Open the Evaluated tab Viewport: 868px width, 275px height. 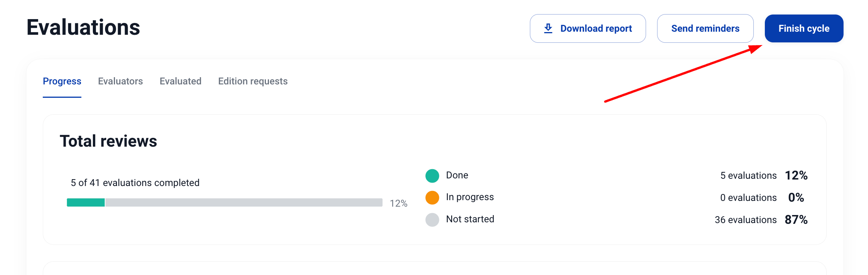point(180,81)
